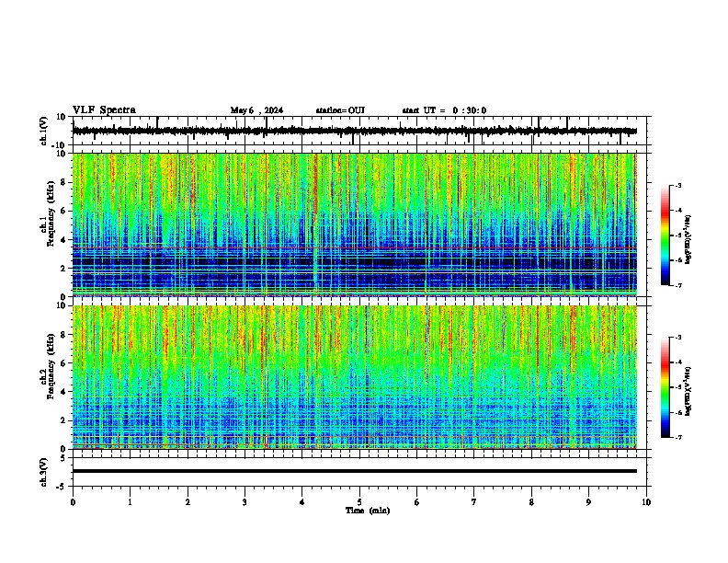Click the "6" kHz tick on ch.2 spectrogram axis
Viewport: 728px width, 563px height.
point(64,362)
